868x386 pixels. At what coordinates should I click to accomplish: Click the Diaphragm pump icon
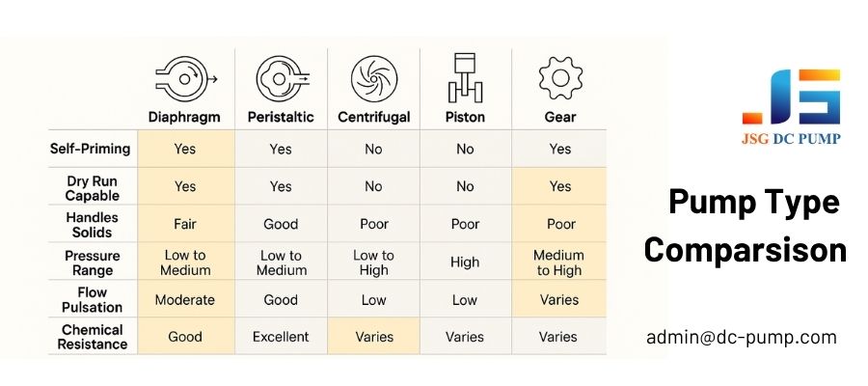pos(186,79)
